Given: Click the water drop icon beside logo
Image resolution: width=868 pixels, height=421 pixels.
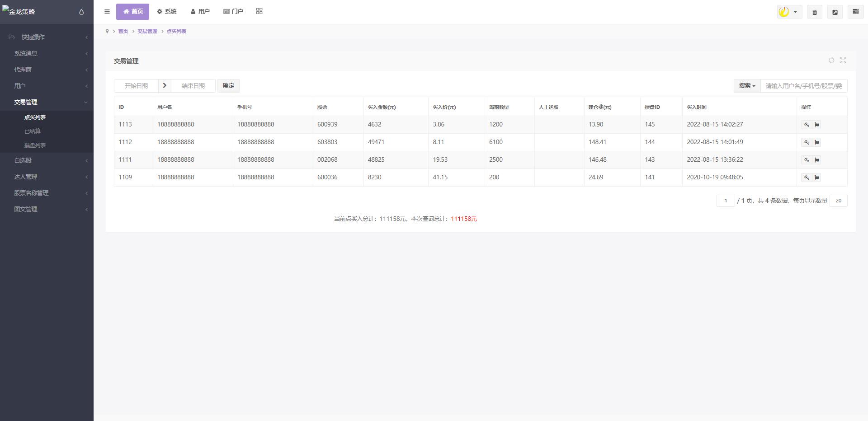Looking at the screenshot, I should coord(81,12).
